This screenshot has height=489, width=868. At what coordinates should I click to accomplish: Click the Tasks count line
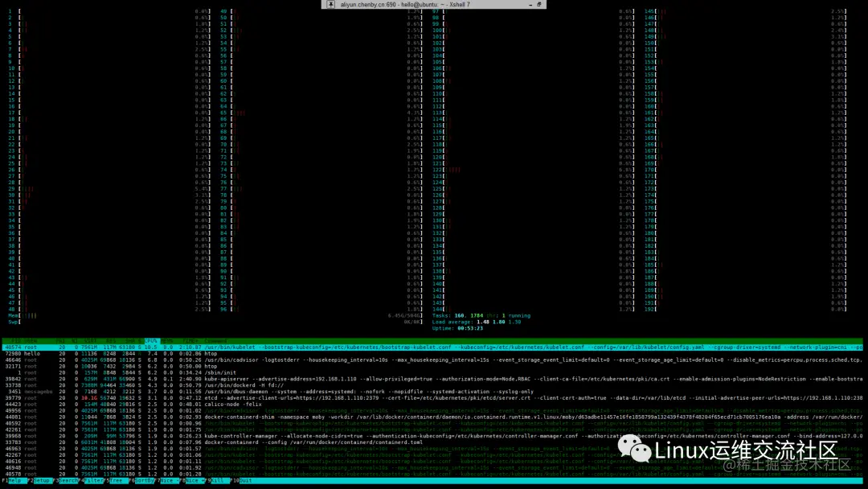pos(481,315)
